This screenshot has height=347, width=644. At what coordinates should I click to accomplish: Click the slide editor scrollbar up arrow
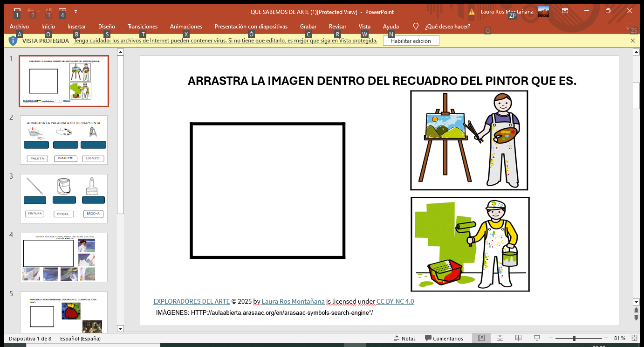(636, 52)
